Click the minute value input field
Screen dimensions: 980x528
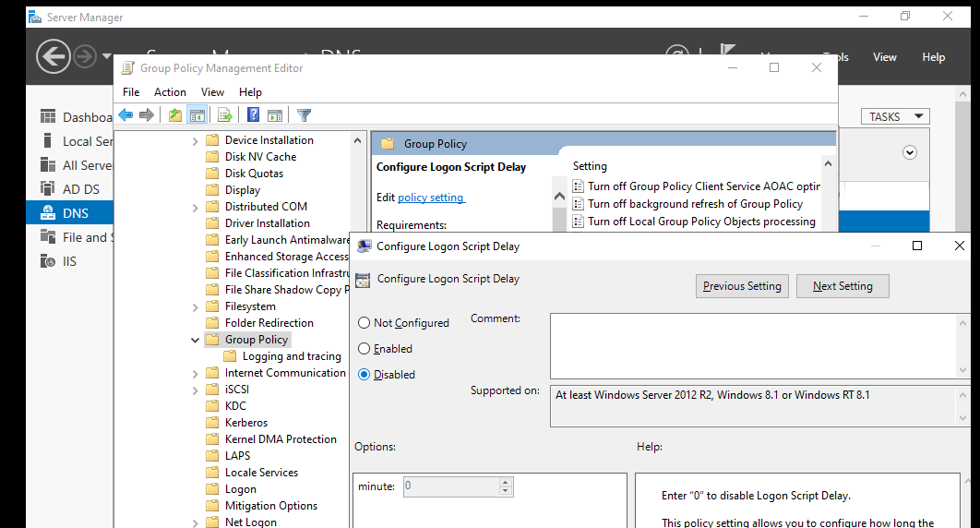pos(451,486)
